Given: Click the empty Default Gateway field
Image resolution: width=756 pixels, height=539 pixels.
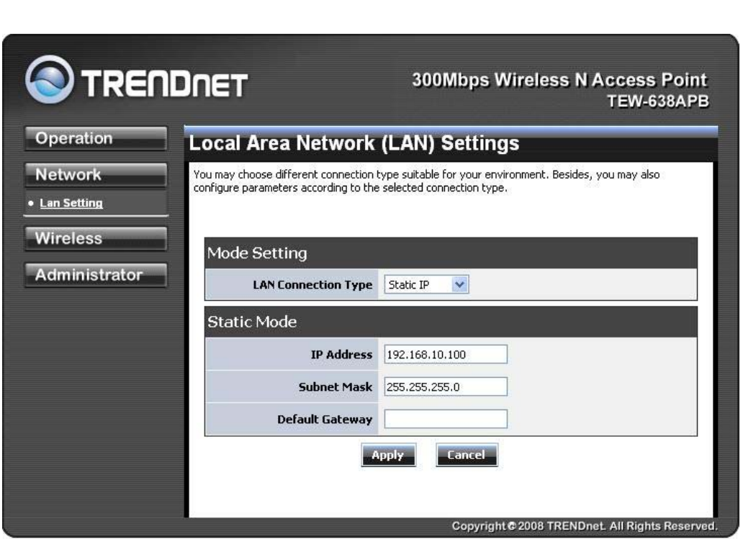Looking at the screenshot, I should tap(446, 419).
